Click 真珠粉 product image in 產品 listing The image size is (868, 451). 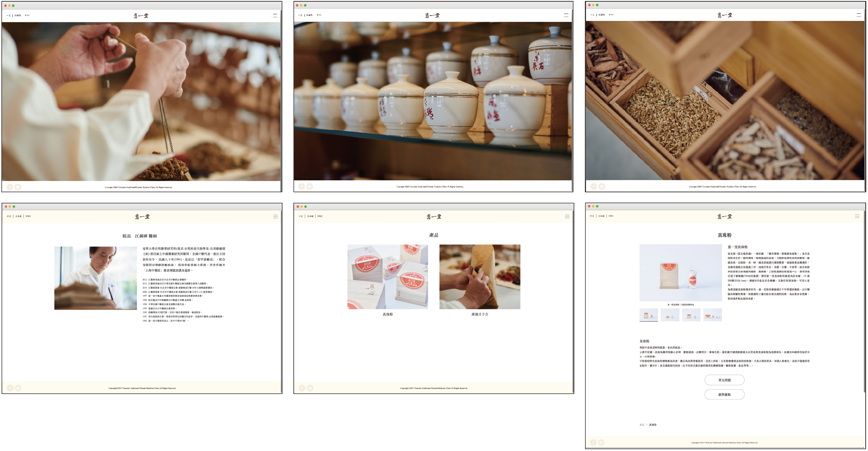[388, 277]
